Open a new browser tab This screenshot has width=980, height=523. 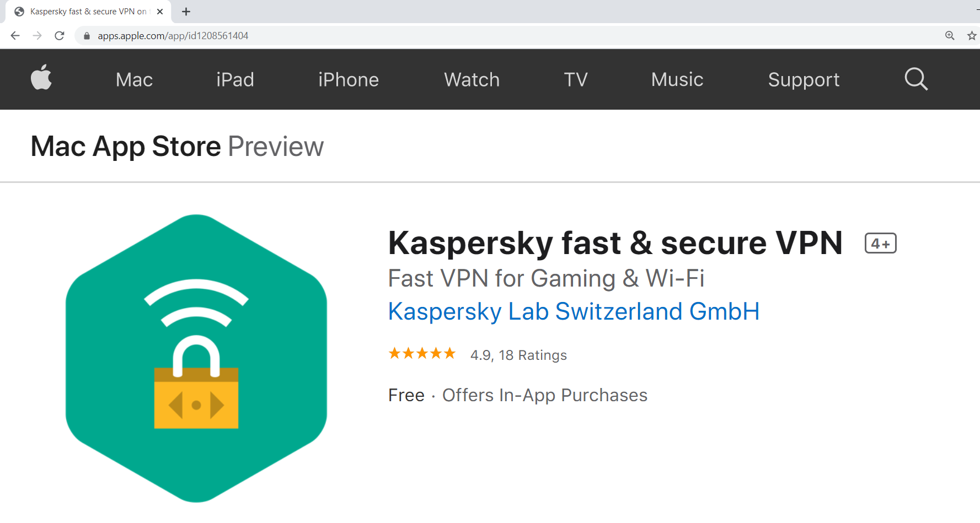[x=186, y=12]
